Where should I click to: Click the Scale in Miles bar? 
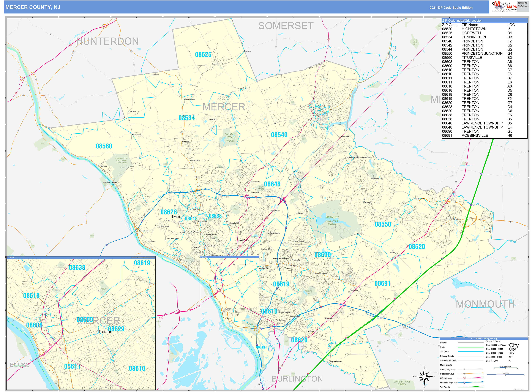505,375
